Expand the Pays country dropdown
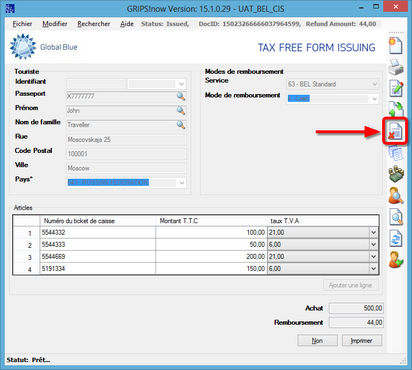The height and width of the screenshot is (370, 412). [182, 183]
